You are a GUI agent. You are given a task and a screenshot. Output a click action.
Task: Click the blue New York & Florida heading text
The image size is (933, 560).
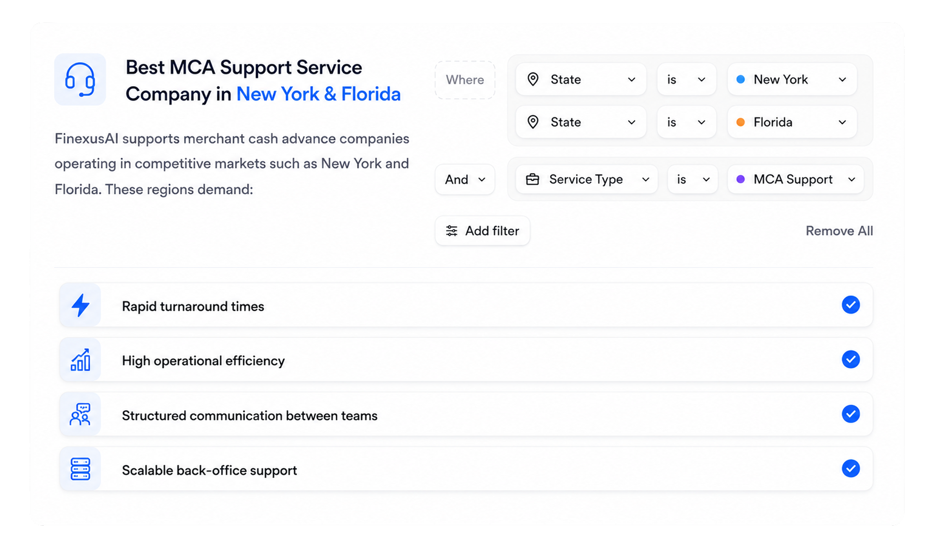(x=318, y=94)
